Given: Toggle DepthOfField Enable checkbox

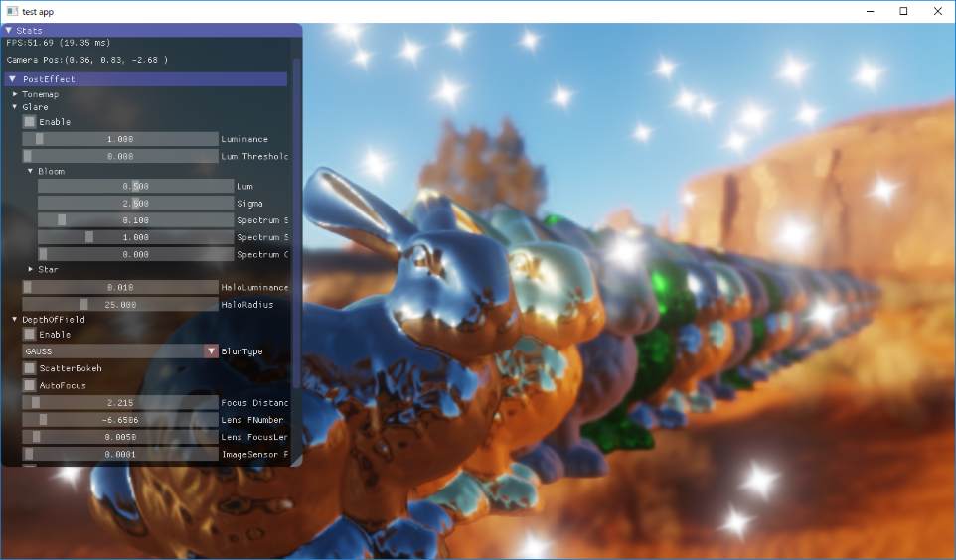Looking at the screenshot, I should (29, 334).
